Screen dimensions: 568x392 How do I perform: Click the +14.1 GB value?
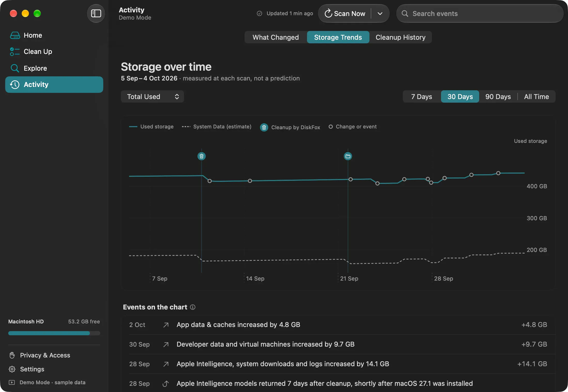(532, 364)
